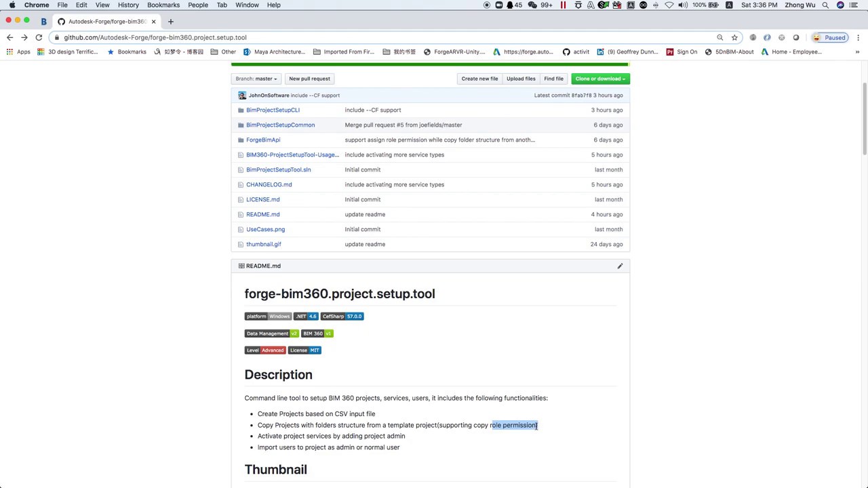Open the Chrome menu in menu bar
The width and height of the screenshot is (868, 488).
click(x=37, y=5)
